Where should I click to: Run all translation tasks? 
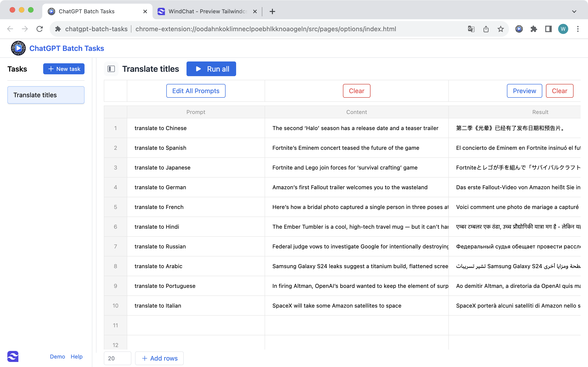(211, 69)
